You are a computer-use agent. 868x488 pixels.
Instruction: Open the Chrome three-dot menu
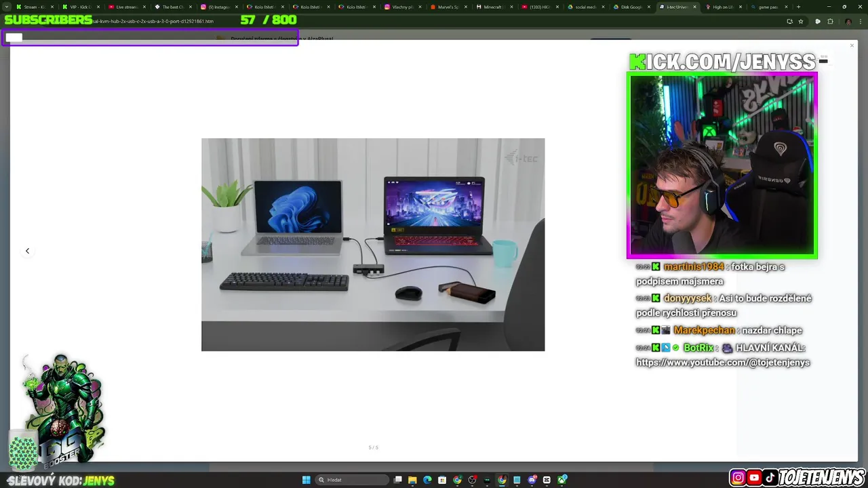pos(861,22)
